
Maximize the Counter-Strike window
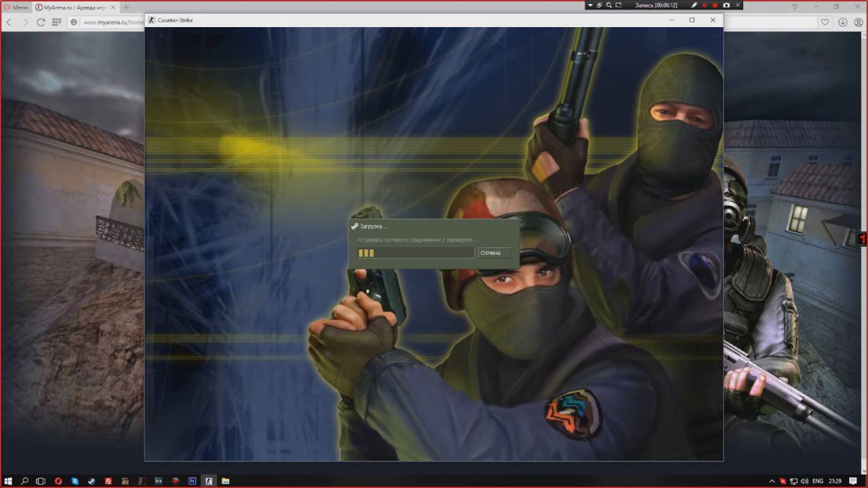(692, 20)
